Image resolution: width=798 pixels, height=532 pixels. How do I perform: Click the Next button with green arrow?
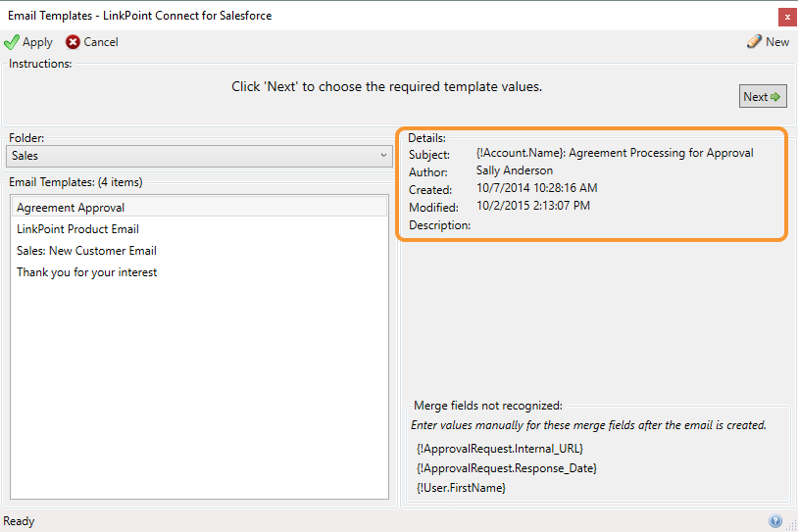[x=763, y=96]
